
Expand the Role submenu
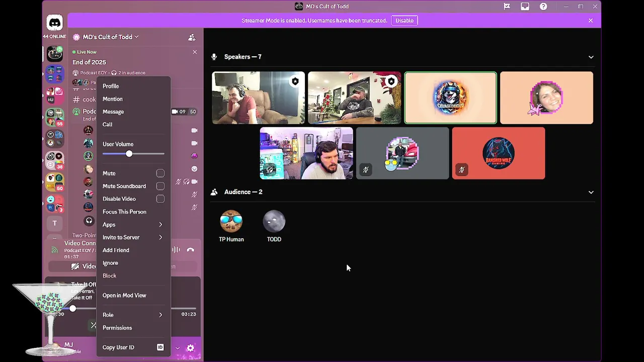pyautogui.click(x=133, y=315)
